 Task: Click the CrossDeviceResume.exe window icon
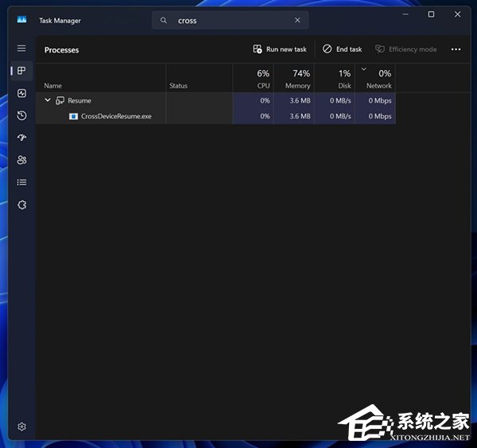pos(73,116)
